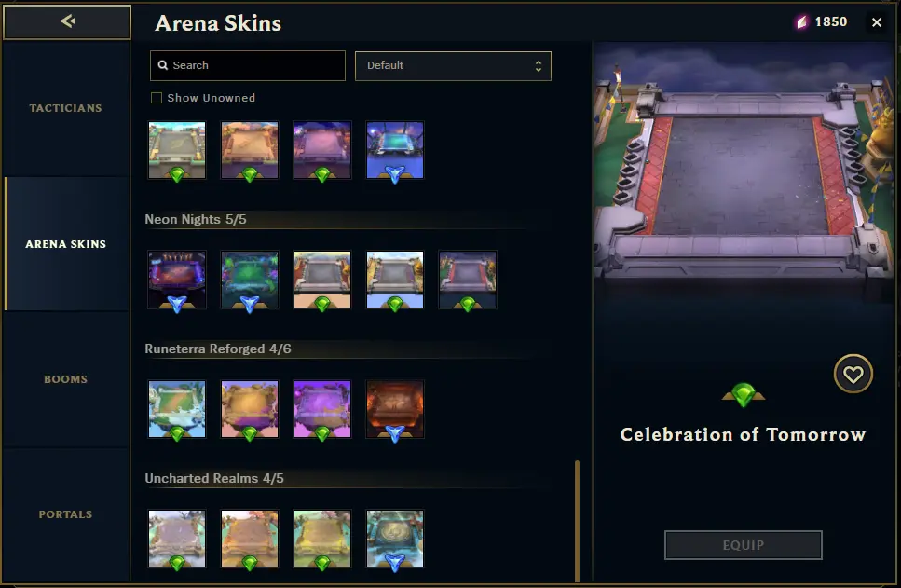Open the Default sort dropdown
This screenshot has width=901, height=588.
[453, 65]
